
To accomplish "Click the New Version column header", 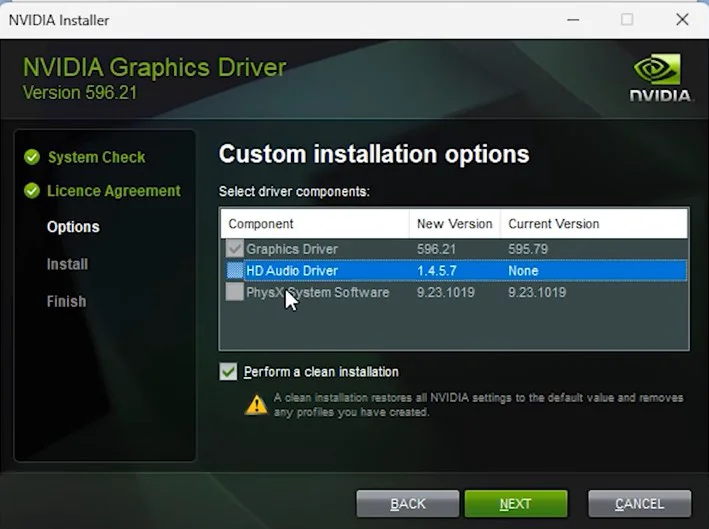I will (x=454, y=224).
